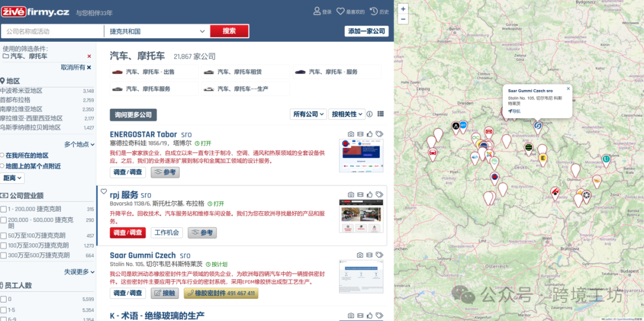The height and width of the screenshot is (321, 644).
Task: Zoom in on the map
Action: pos(403,8)
